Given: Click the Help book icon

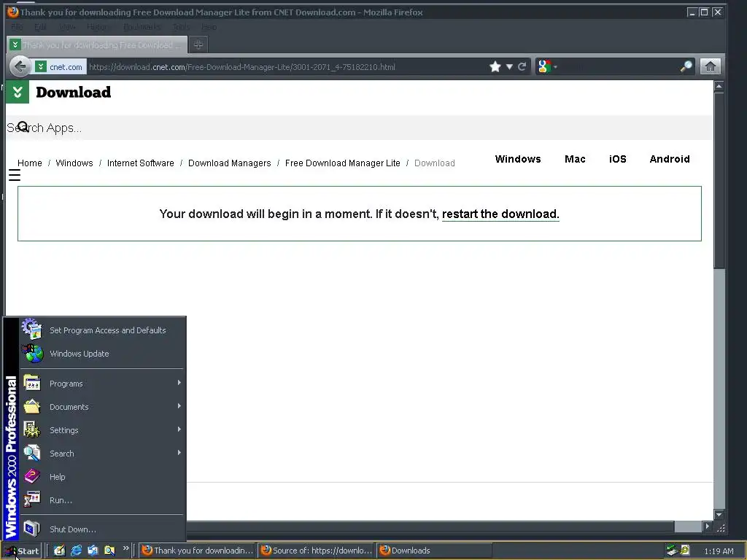Looking at the screenshot, I should (32, 476).
